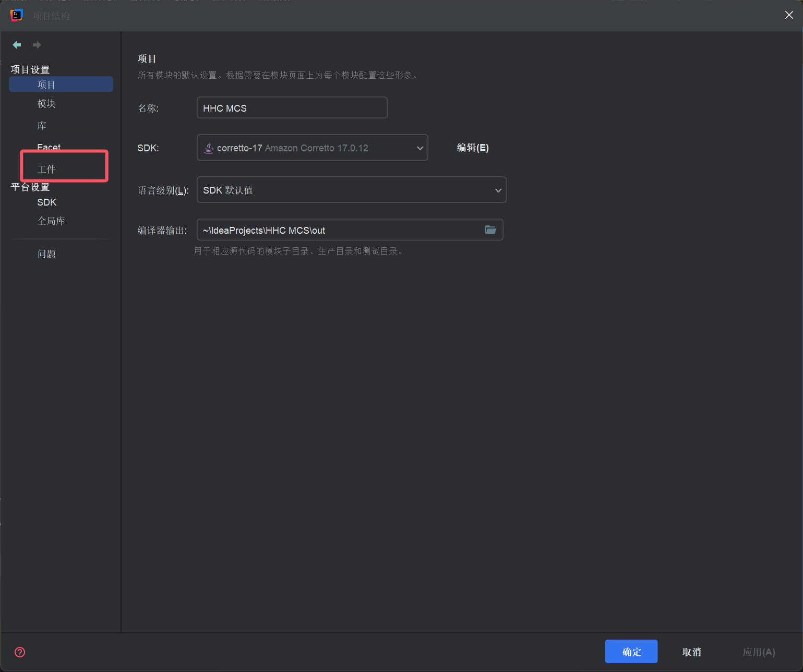
Task: Open the 工件 artifacts section
Action: coord(46,169)
